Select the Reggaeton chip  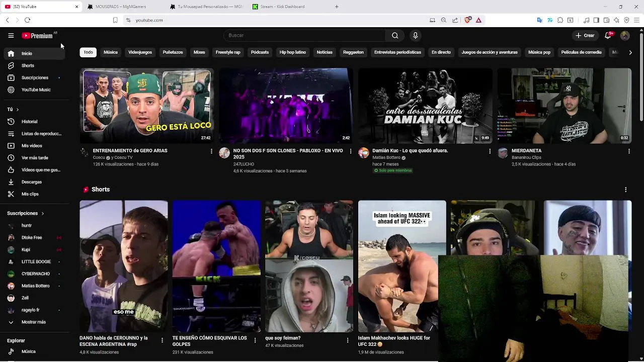353,52
